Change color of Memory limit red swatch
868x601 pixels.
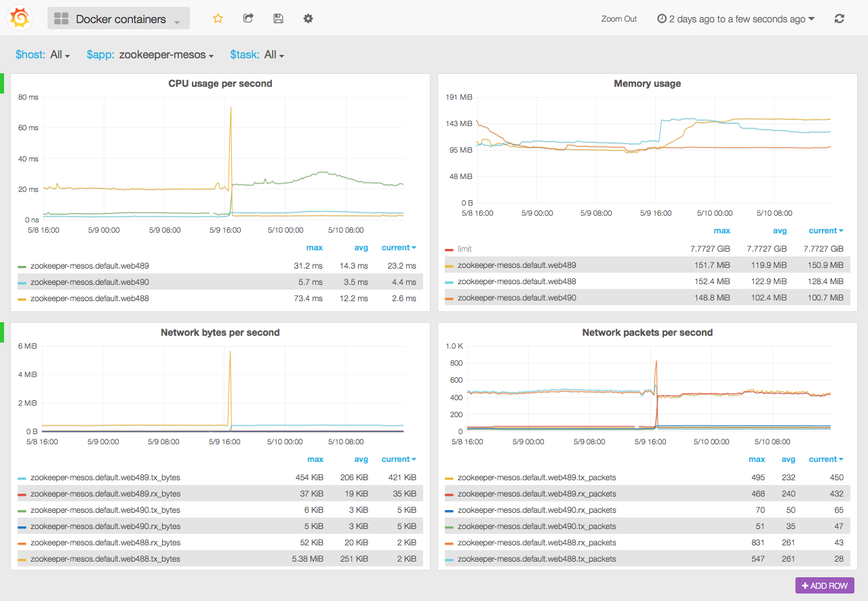(449, 250)
